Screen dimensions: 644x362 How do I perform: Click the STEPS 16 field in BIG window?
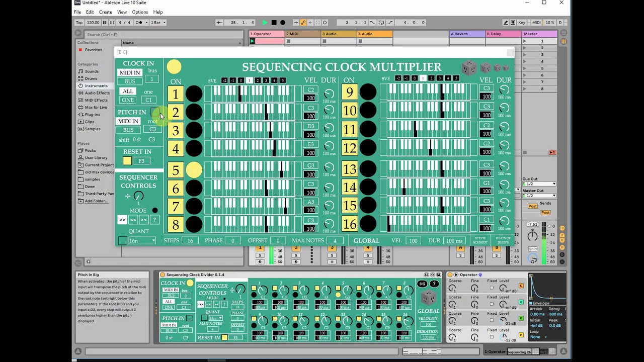pos(190,241)
